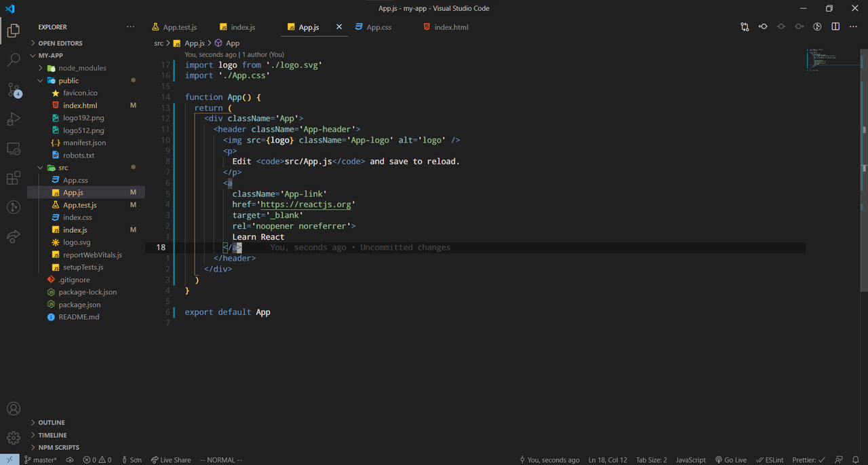Open favicon.ico in the explorer

point(86,93)
